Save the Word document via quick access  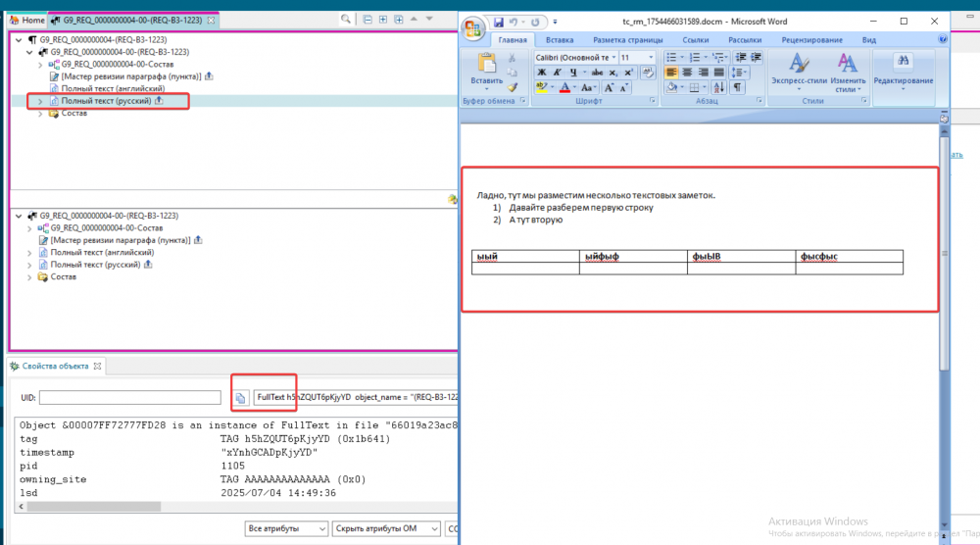click(498, 22)
